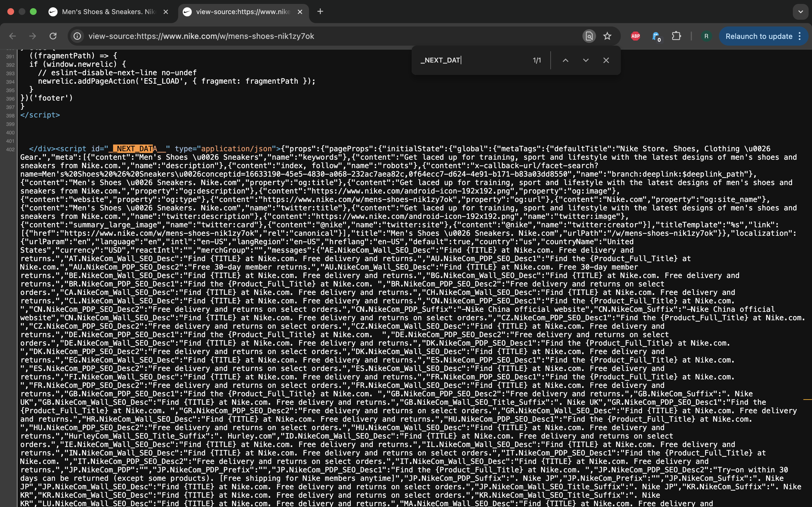Click into the find text field
The height and width of the screenshot is (507, 812).
[470, 60]
